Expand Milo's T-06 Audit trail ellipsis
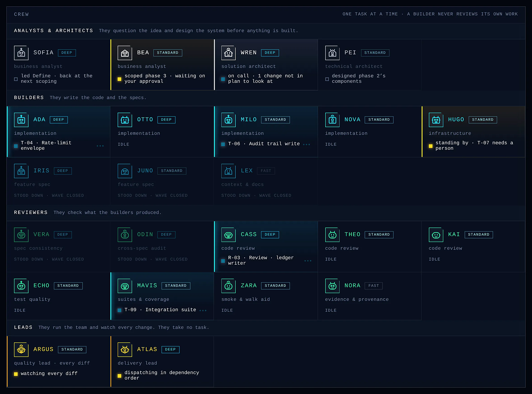 [x=306, y=144]
